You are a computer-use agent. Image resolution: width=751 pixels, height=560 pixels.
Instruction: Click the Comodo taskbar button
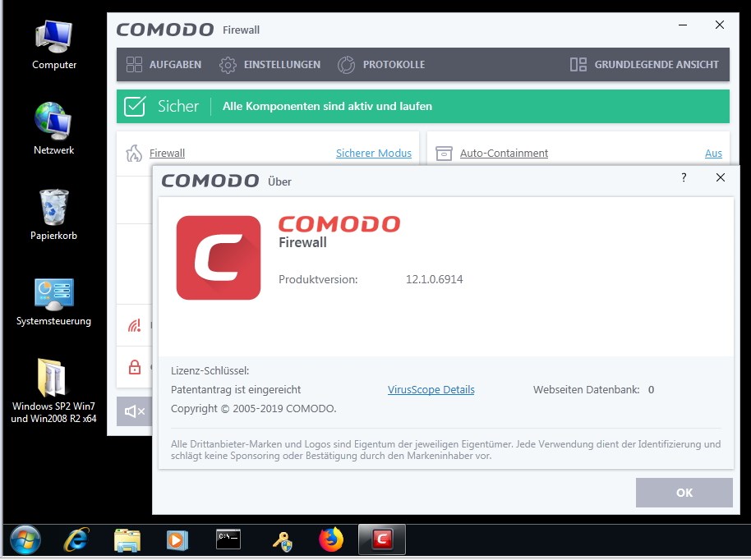382,539
